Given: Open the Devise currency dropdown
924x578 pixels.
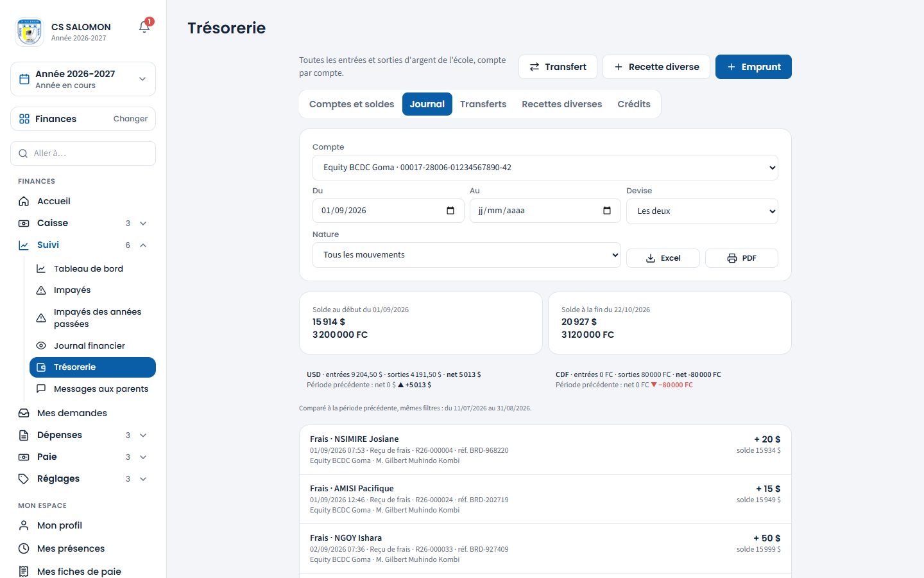Looking at the screenshot, I should (x=702, y=211).
